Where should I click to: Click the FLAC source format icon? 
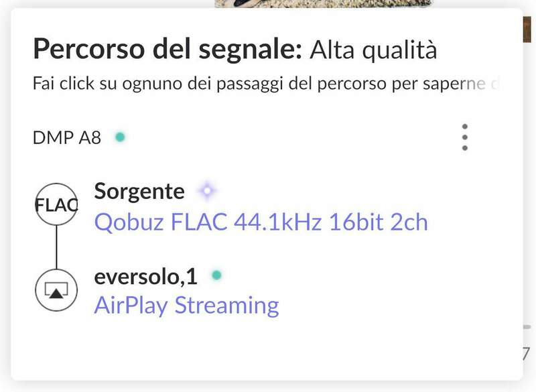click(x=56, y=206)
